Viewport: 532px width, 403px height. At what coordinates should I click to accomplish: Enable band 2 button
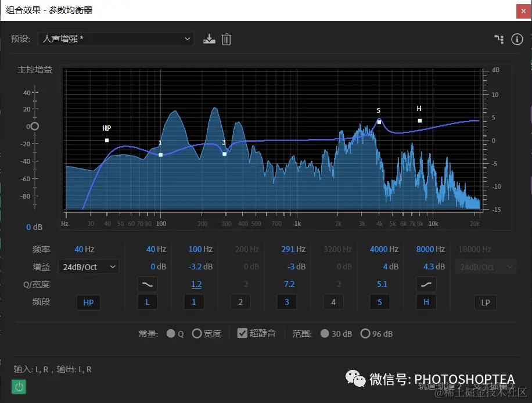click(x=240, y=302)
